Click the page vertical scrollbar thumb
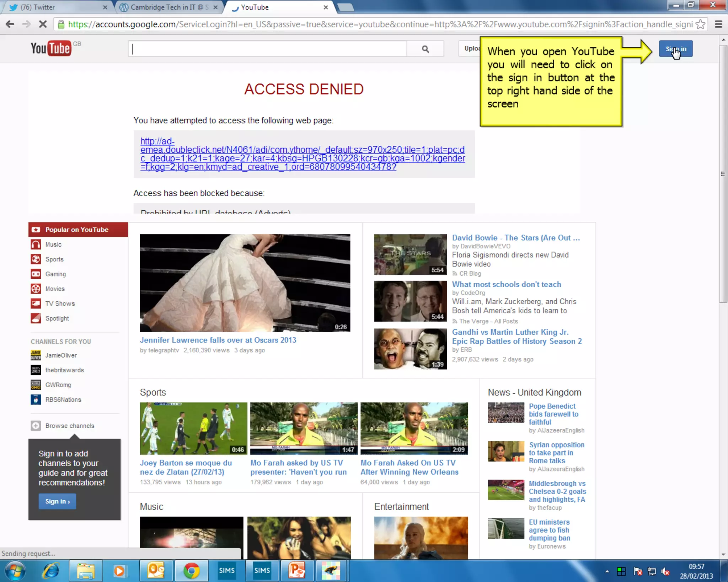Viewport: 728px width, 582px height. pyautogui.click(x=723, y=174)
